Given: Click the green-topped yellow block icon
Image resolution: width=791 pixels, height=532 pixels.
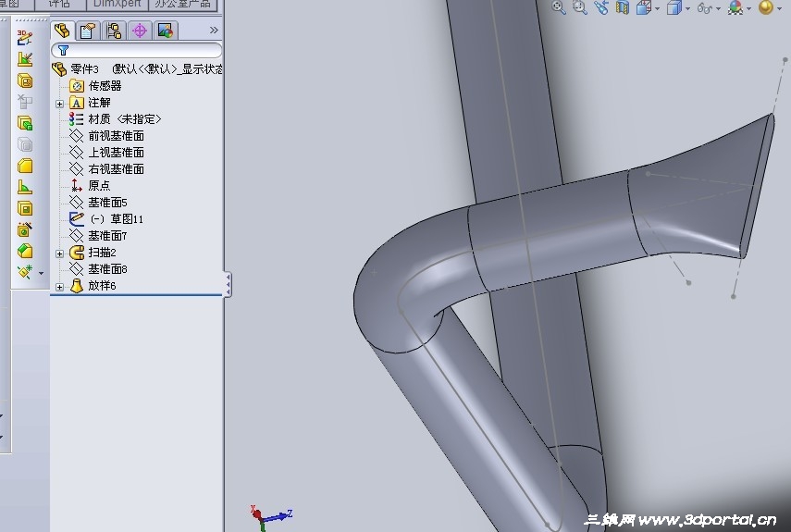Looking at the screenshot, I should tap(25, 251).
